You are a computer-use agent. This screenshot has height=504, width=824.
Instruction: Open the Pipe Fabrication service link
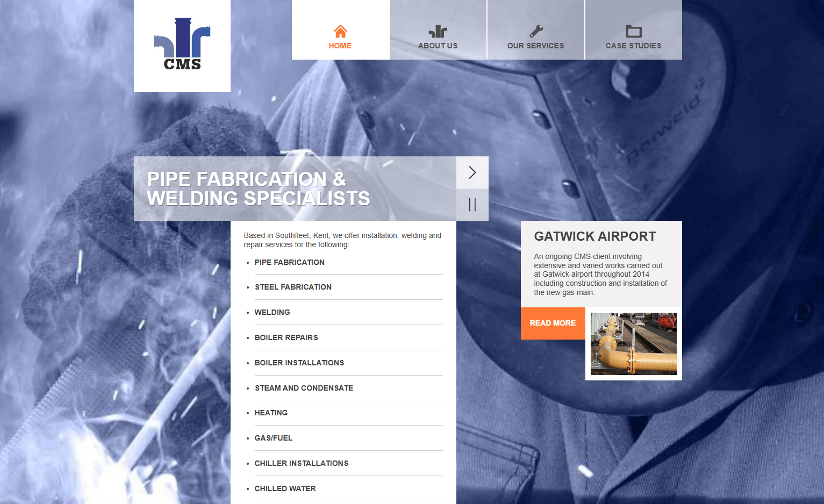click(x=289, y=262)
